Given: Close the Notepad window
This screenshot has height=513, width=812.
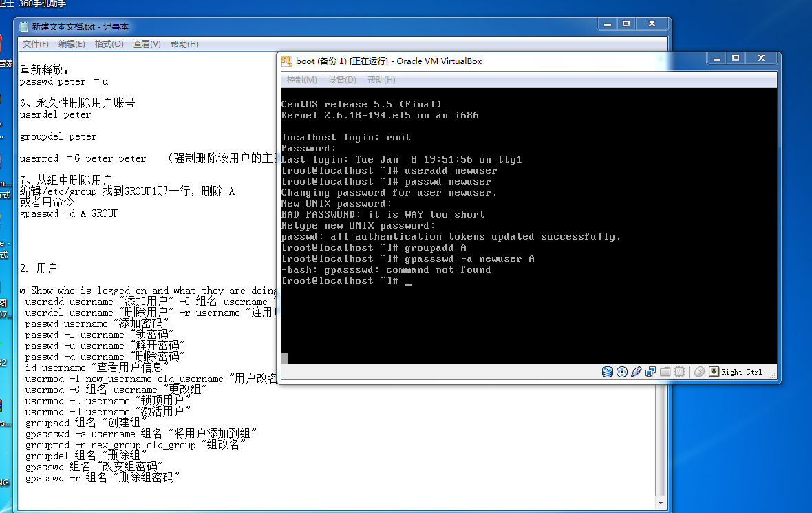Looking at the screenshot, I should click(x=652, y=24).
